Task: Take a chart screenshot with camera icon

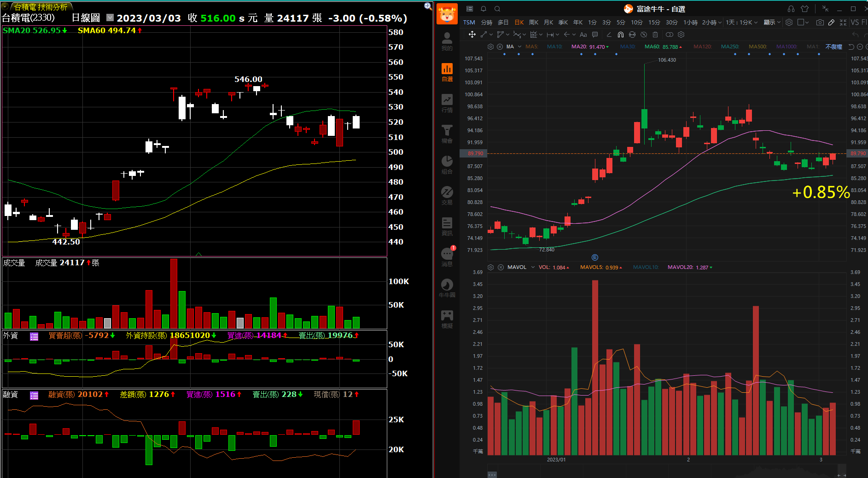Action: pos(820,22)
